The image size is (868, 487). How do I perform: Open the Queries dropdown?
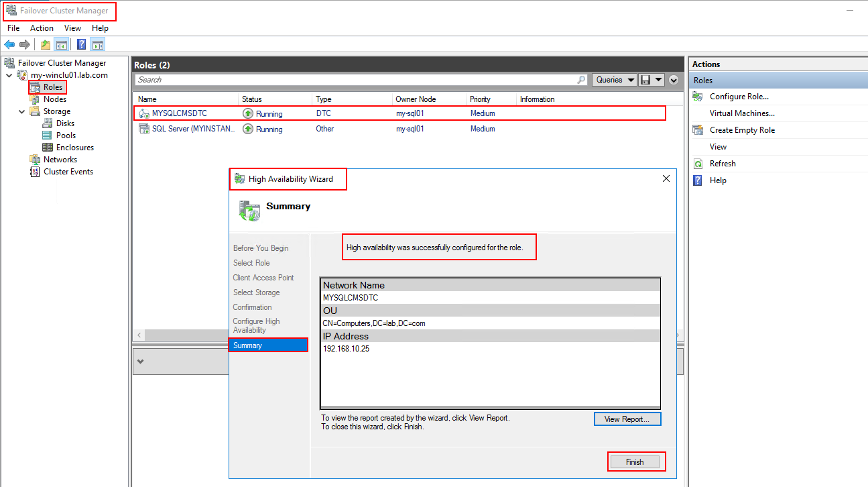point(615,80)
